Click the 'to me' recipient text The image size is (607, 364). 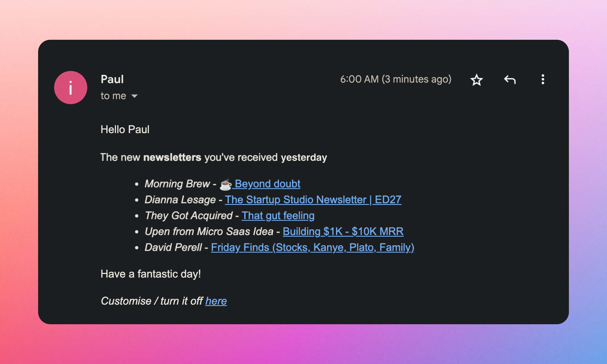coord(113,96)
